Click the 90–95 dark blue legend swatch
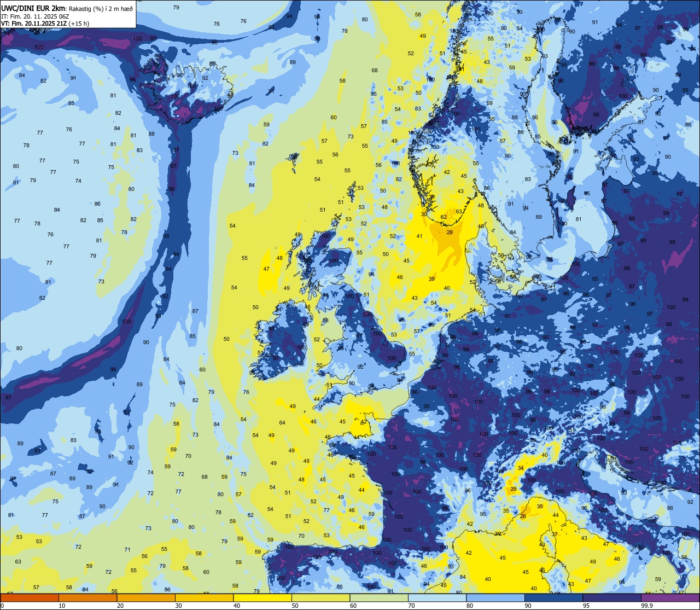This screenshot has height=610, width=700. [x=553, y=597]
